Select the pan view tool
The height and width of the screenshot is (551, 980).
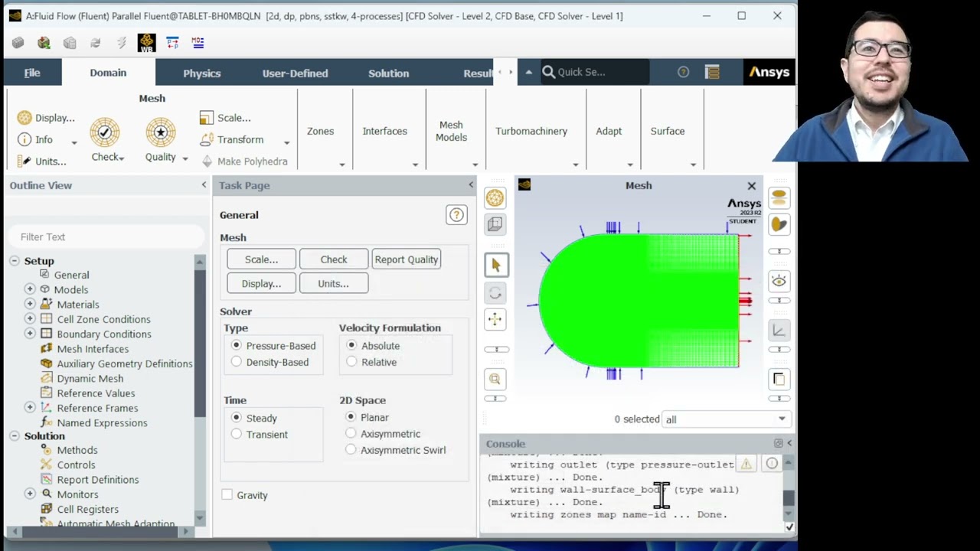(x=495, y=320)
